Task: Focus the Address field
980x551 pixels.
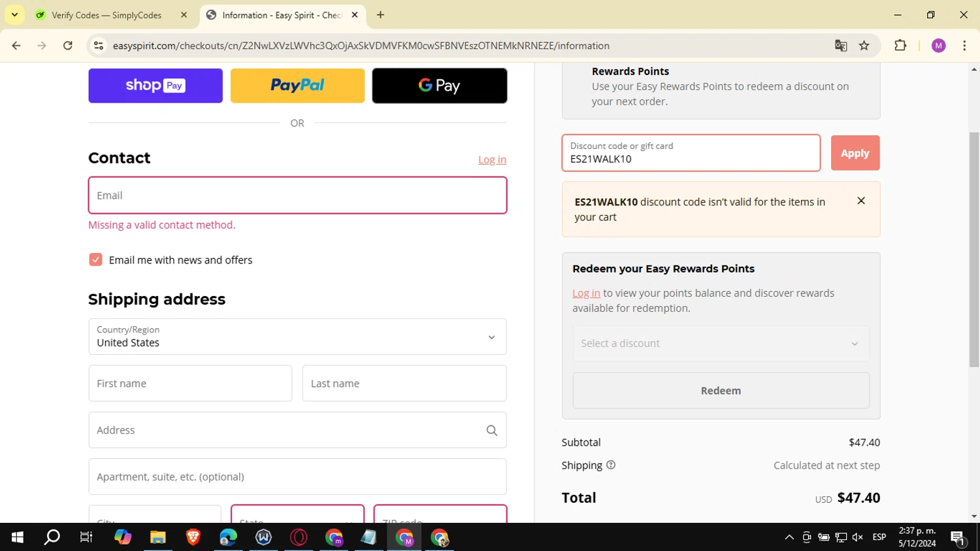Action: coord(297,430)
